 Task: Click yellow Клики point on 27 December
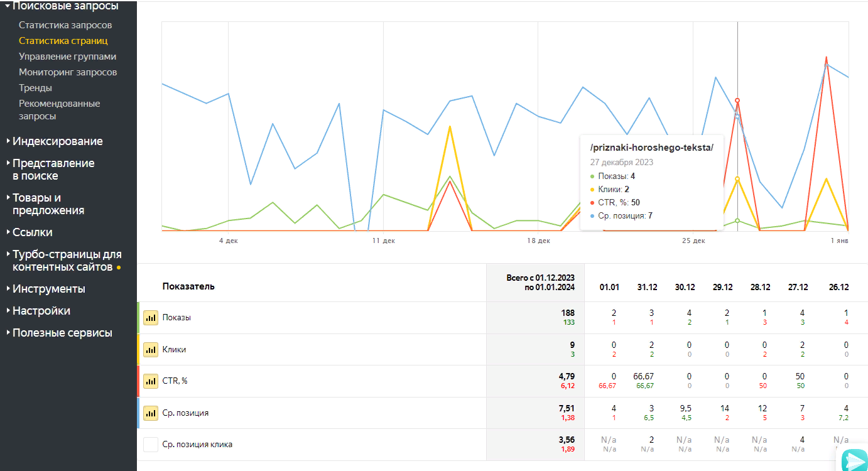(x=737, y=179)
